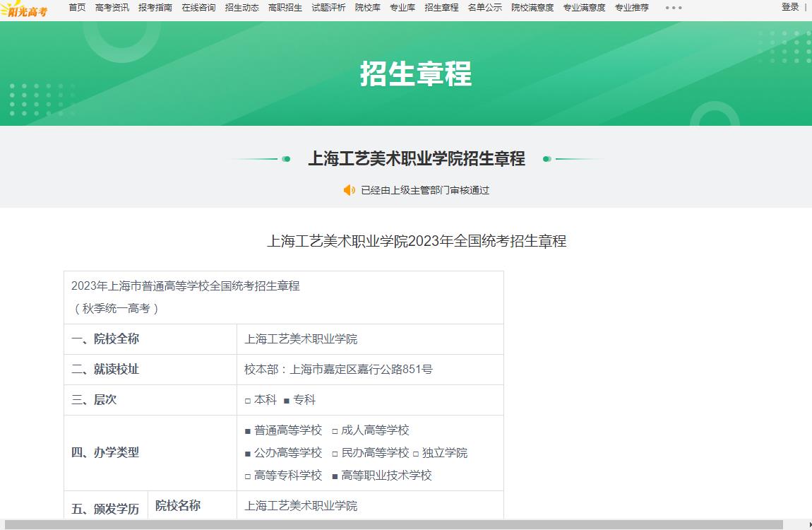Open the 招生动态 menu item
Screen dimensions: 812x530
242,7
